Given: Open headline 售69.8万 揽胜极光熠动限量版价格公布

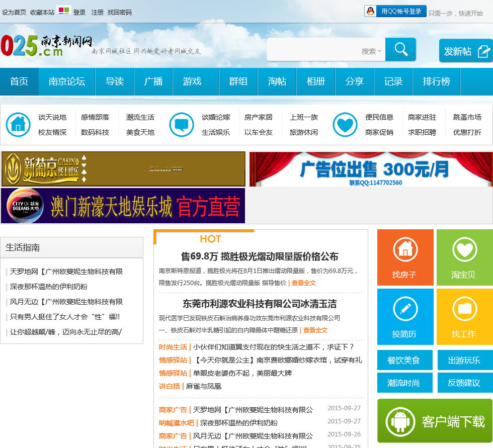Looking at the screenshot, I should pyautogui.click(x=260, y=256).
